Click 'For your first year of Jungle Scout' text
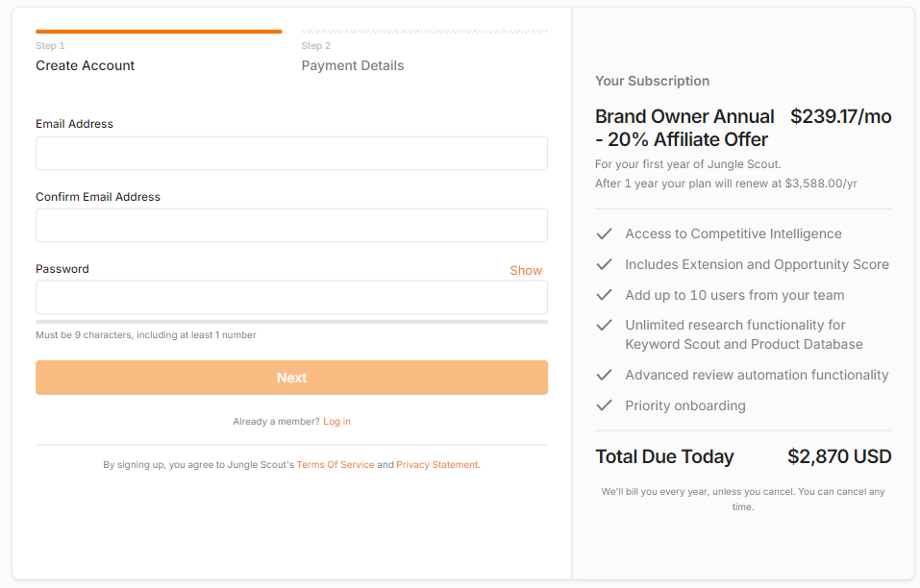 click(687, 164)
